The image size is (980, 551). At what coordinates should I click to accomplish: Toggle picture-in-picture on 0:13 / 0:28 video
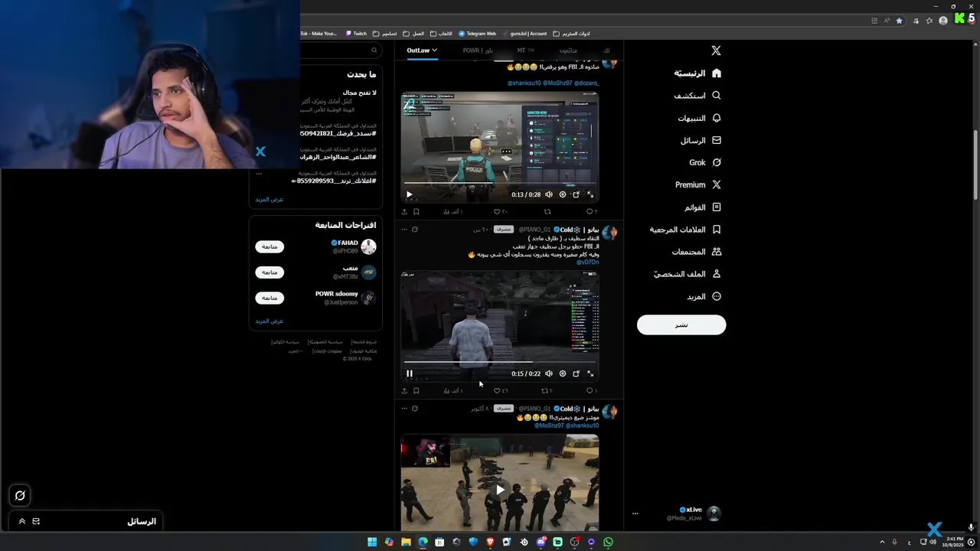(577, 194)
